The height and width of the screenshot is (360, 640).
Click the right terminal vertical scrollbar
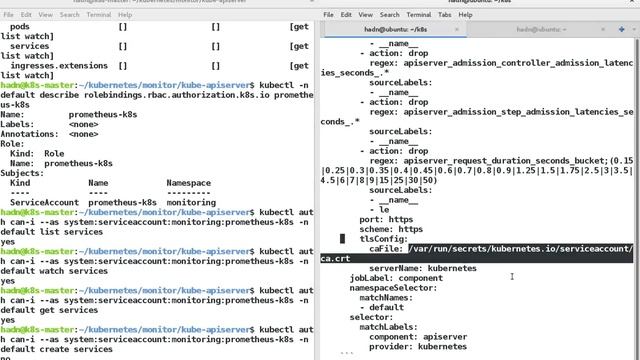coord(637,199)
